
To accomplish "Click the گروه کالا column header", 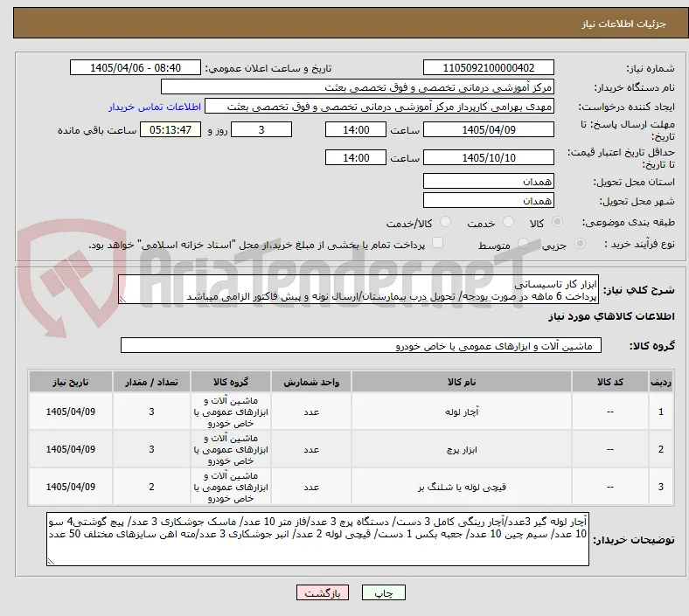I will click(x=231, y=382).
